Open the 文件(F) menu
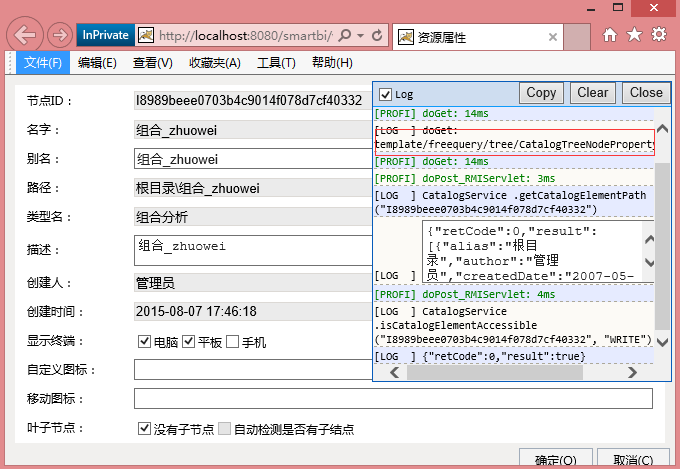The width and height of the screenshot is (680, 469). pyautogui.click(x=42, y=63)
